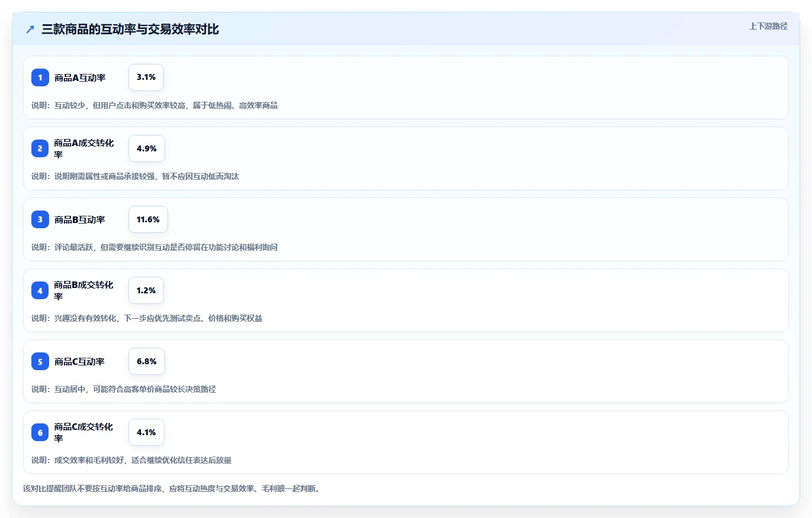Click number badge 5 for 商品C互动率
This screenshot has width=812, height=518.
pyautogui.click(x=40, y=361)
